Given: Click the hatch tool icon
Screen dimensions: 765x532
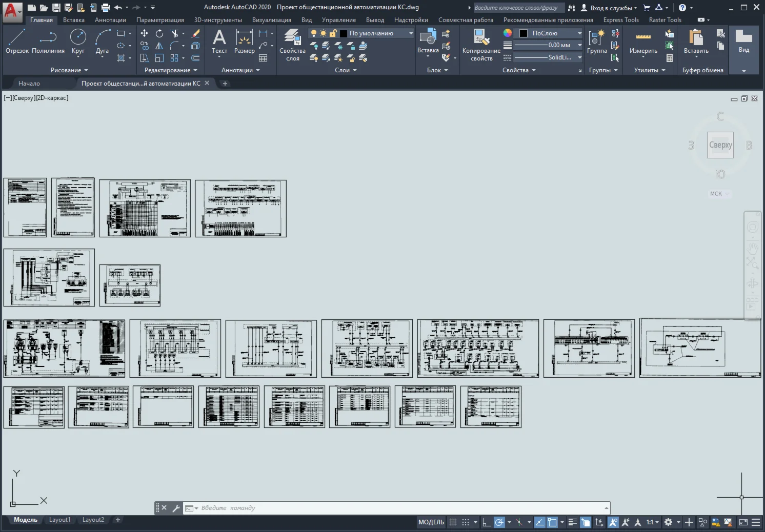Looking at the screenshot, I should click(x=121, y=58).
